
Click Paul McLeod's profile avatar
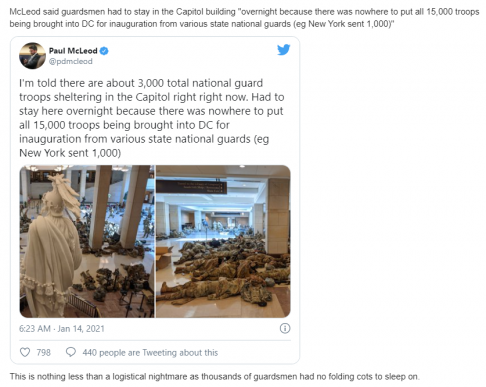(x=32, y=56)
